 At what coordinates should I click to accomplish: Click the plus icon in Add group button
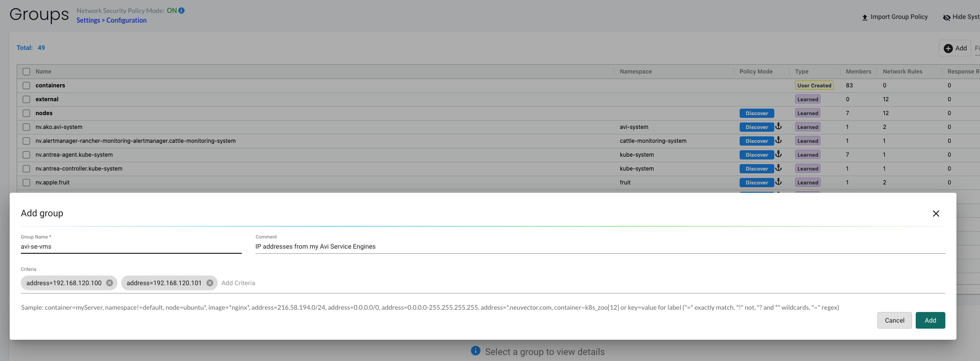[x=948, y=49]
